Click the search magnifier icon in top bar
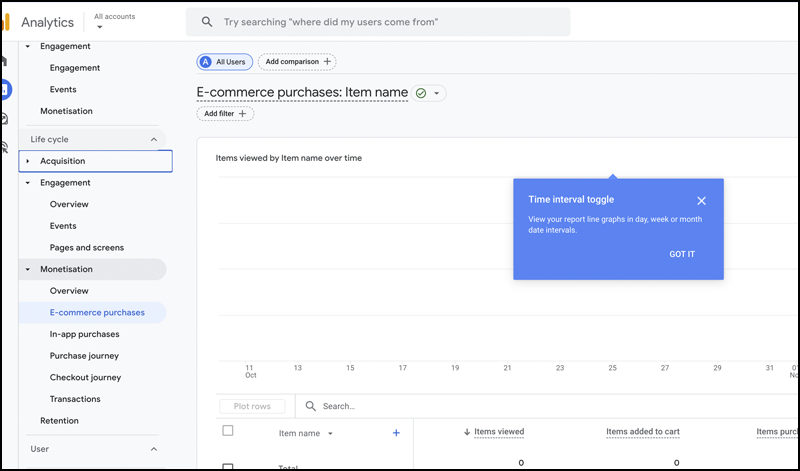Screen dimensions: 800x471 207,22
